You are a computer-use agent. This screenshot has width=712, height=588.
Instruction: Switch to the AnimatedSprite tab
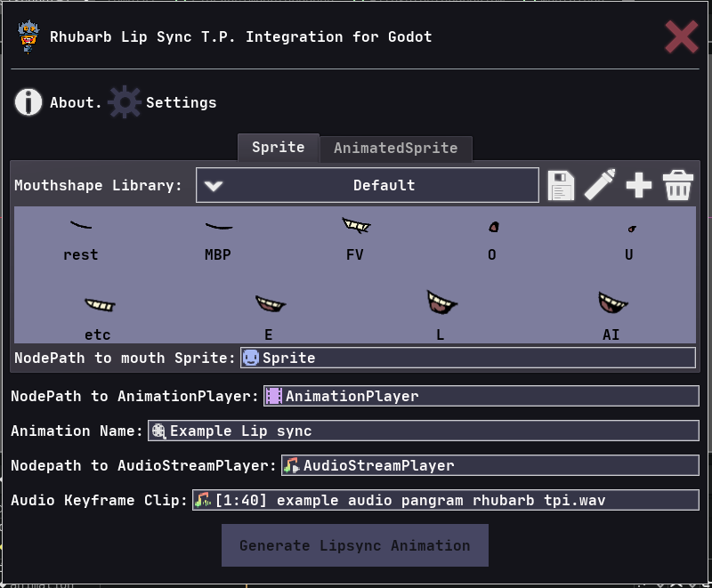click(x=395, y=149)
